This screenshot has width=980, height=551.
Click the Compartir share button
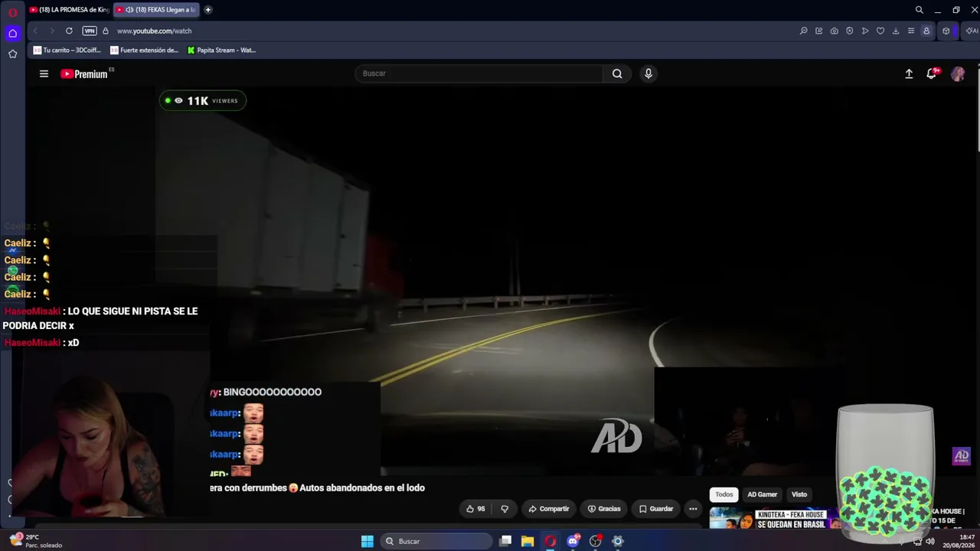click(549, 509)
